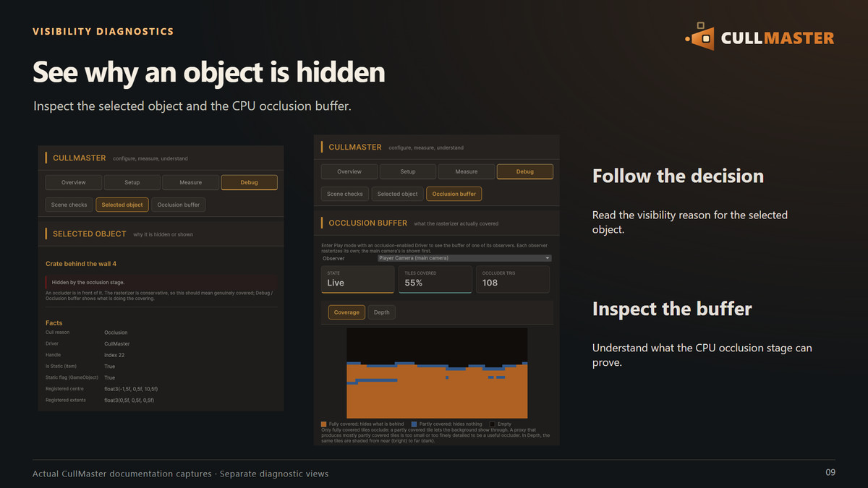Select Debug tab in Selected Object panel

pyautogui.click(x=249, y=182)
